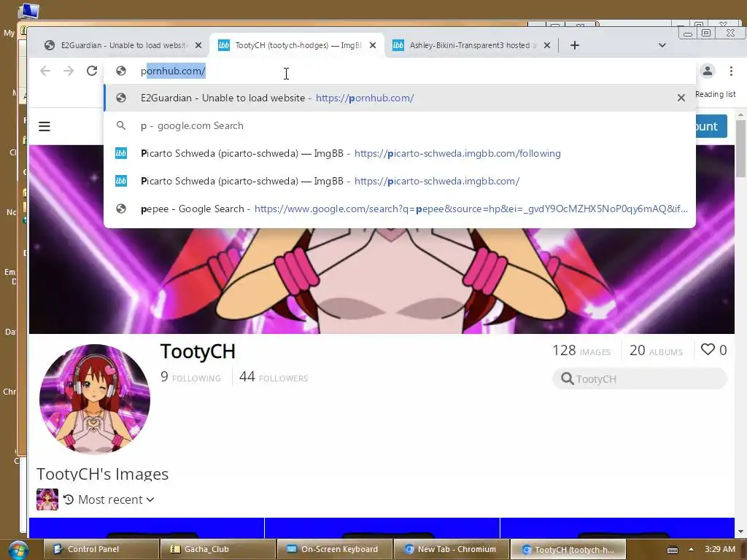Click the TootyCH profile name heading
Screen dimensions: 747x560
point(198,351)
